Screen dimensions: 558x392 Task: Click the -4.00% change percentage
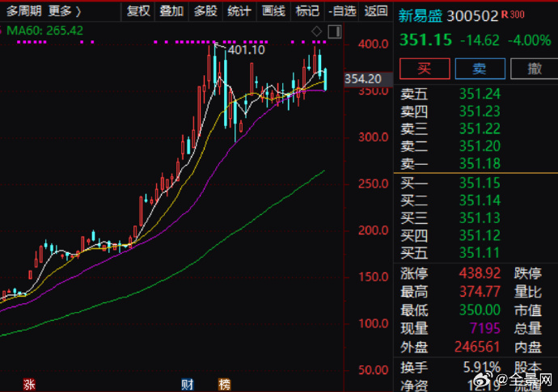(529, 40)
